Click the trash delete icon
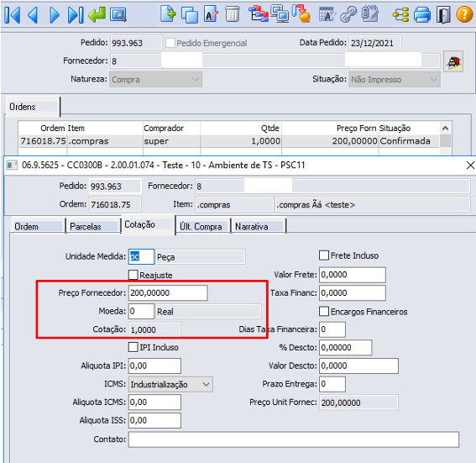The width and height of the screenshot is (476, 463). coord(233,14)
